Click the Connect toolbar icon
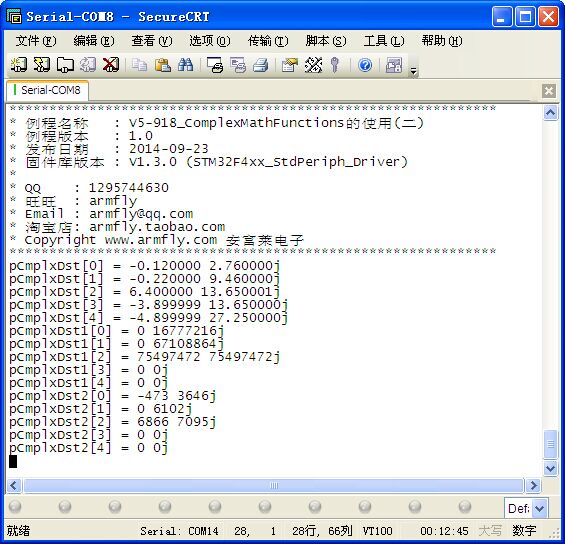The image size is (565, 544). (18, 65)
